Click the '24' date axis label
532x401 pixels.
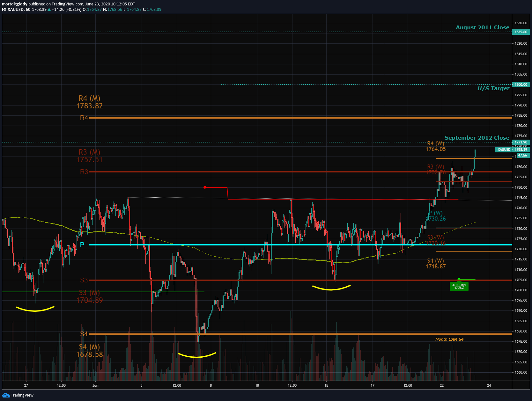coord(489,385)
